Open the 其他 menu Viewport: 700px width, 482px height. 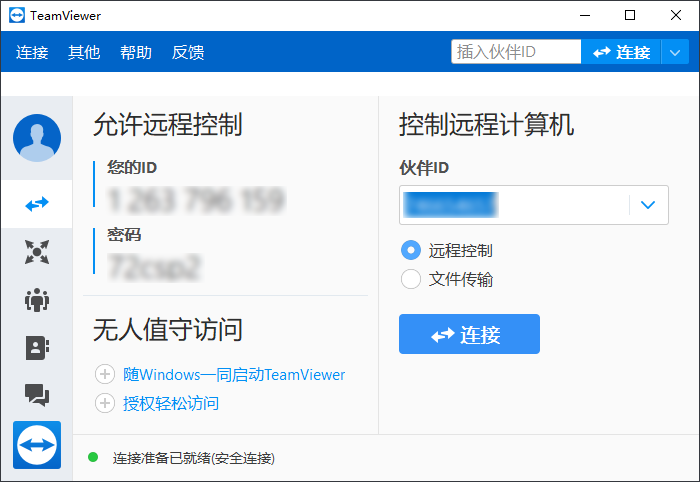tap(84, 52)
